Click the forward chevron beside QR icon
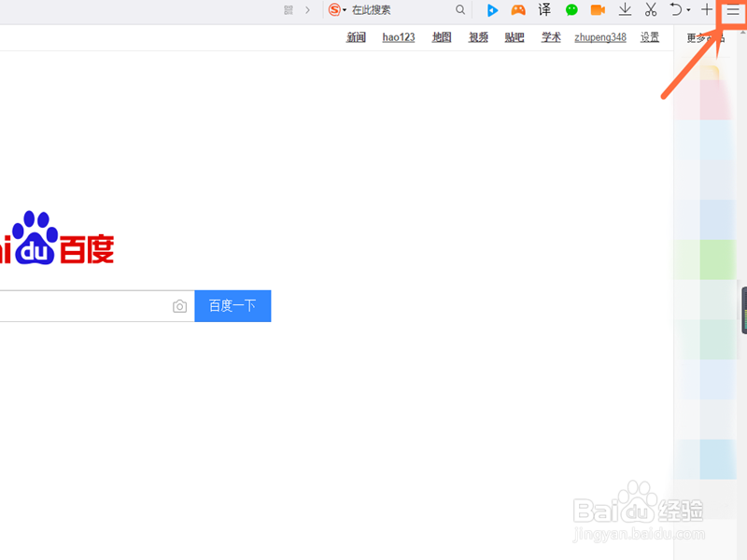 308,10
